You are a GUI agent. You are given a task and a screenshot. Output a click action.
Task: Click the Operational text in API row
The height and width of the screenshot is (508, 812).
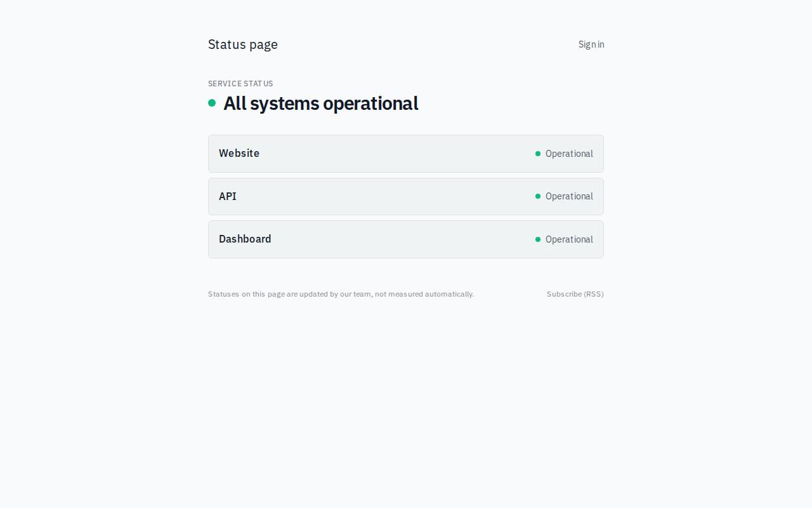point(569,196)
